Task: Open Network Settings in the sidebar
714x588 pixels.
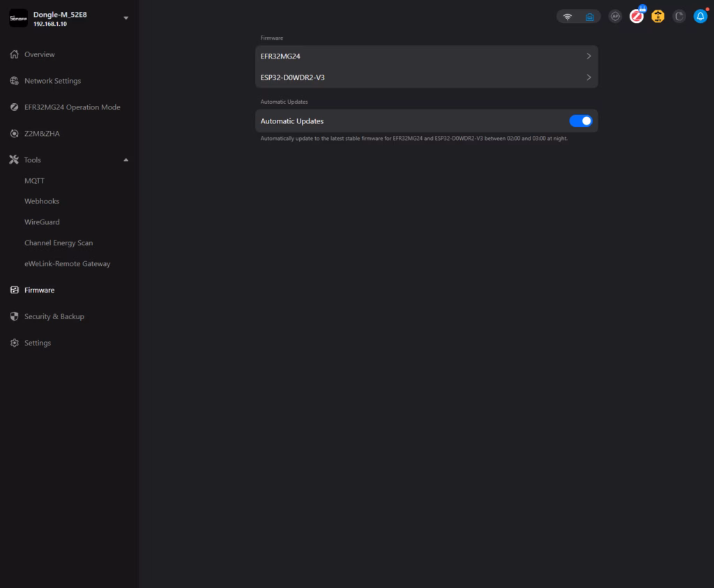Action: tap(52, 81)
